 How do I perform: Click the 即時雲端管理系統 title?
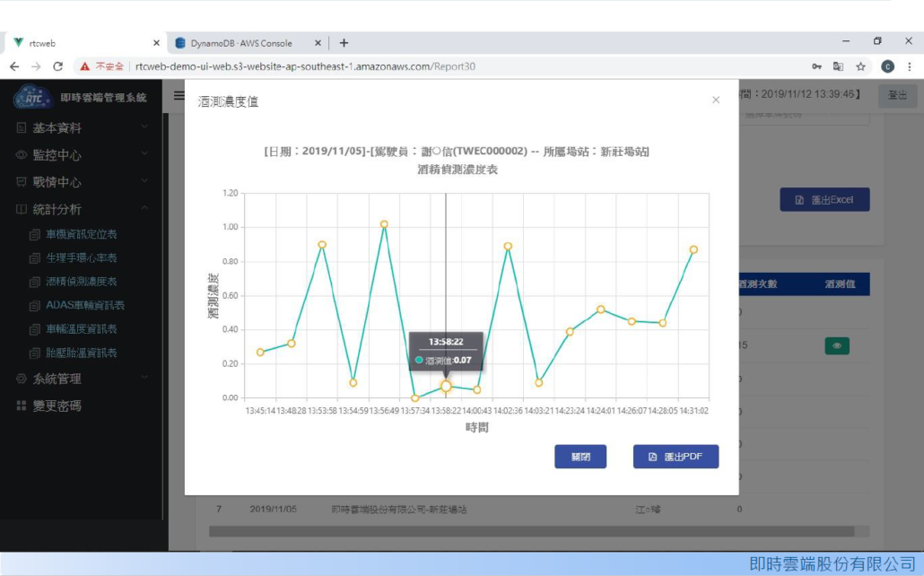tap(104, 97)
